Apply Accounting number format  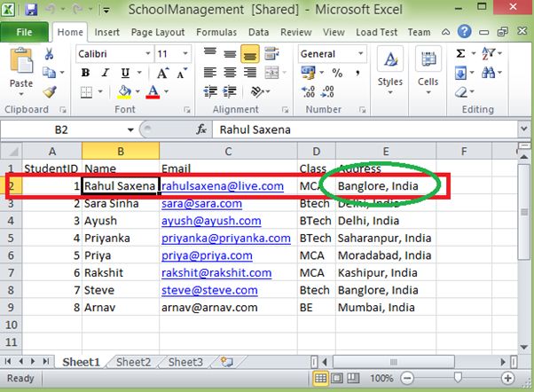pyautogui.click(x=308, y=73)
